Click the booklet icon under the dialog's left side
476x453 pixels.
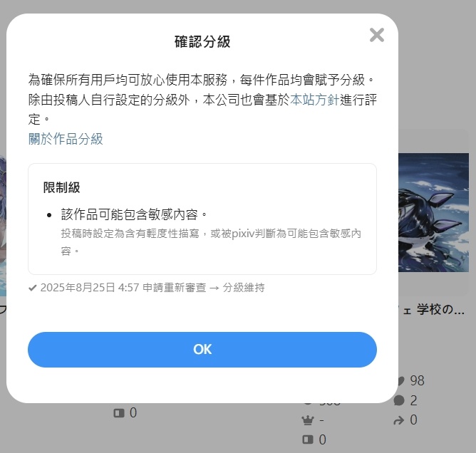tap(119, 413)
